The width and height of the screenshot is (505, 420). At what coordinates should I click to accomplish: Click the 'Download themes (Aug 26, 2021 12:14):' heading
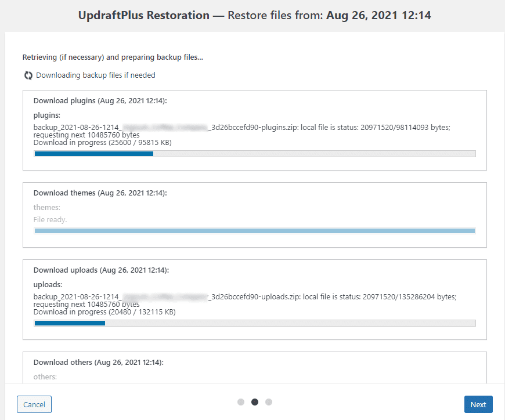point(100,193)
